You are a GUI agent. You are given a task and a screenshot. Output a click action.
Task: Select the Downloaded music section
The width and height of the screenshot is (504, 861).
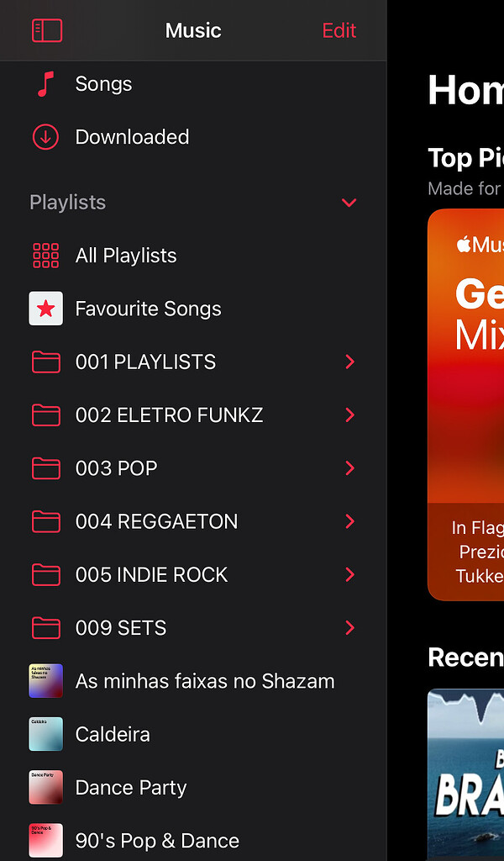click(x=132, y=136)
